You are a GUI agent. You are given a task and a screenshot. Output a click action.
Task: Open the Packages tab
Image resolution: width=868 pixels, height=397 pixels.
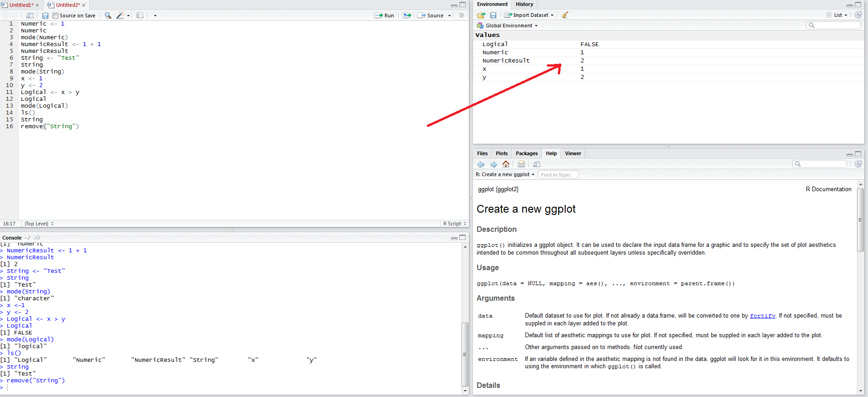pos(527,153)
